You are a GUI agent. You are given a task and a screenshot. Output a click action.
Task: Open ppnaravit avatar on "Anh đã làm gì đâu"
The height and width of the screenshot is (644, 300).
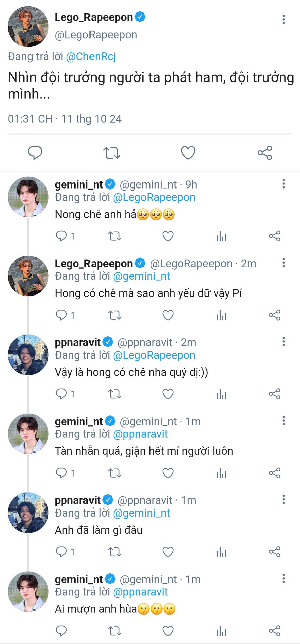(x=28, y=513)
